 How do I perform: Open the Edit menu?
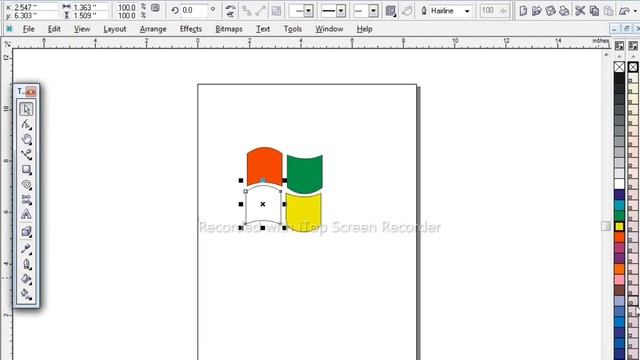tap(54, 29)
